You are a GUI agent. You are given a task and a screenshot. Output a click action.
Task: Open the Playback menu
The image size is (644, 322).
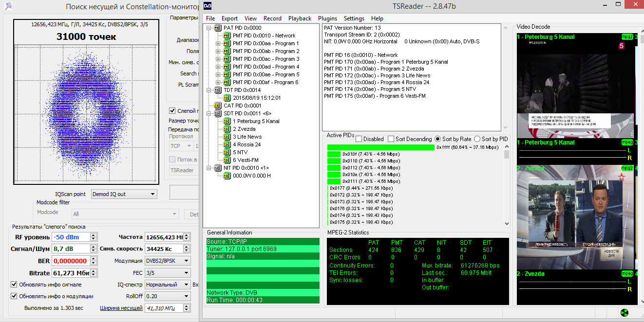(x=300, y=18)
